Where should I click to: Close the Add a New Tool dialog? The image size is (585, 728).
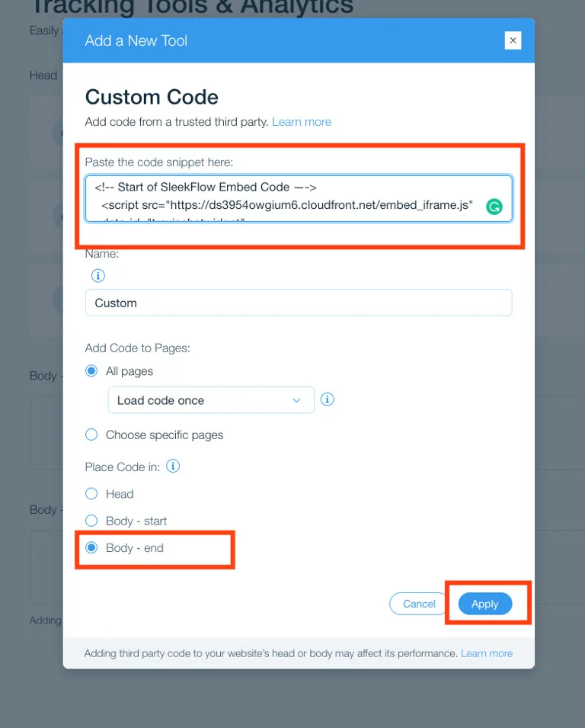[513, 40]
